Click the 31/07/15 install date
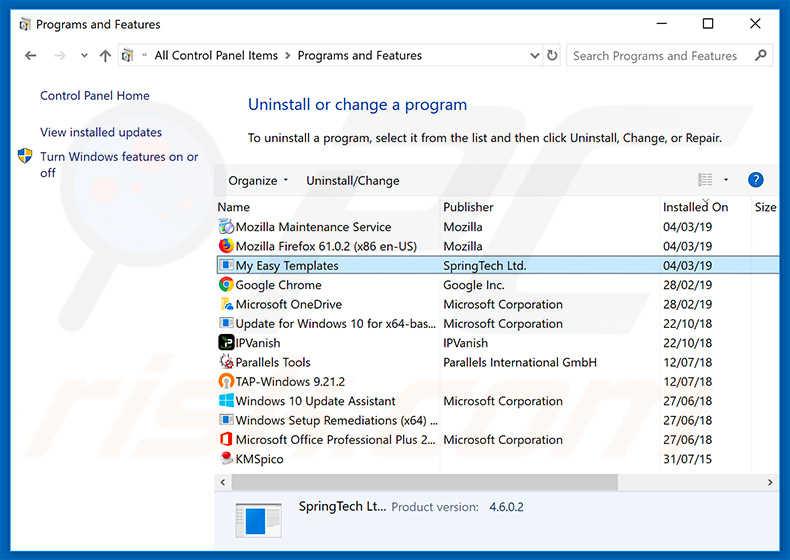The width and height of the screenshot is (790, 560). (687, 459)
